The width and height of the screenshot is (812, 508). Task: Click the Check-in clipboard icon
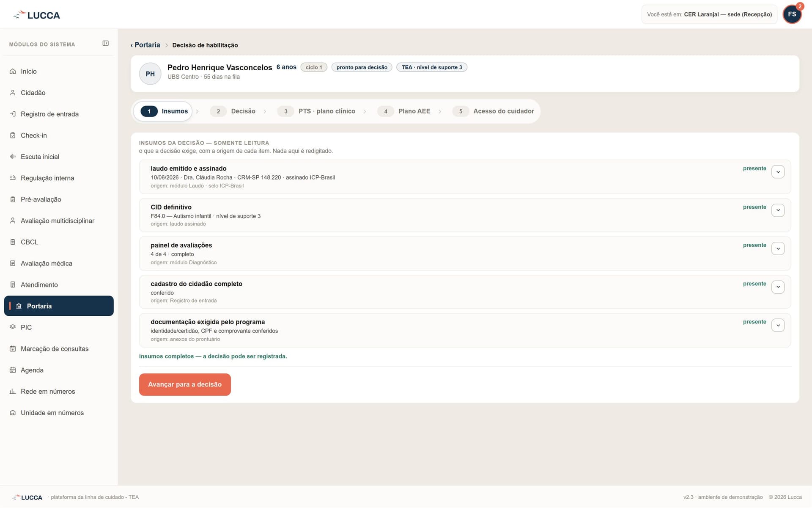[13, 135]
